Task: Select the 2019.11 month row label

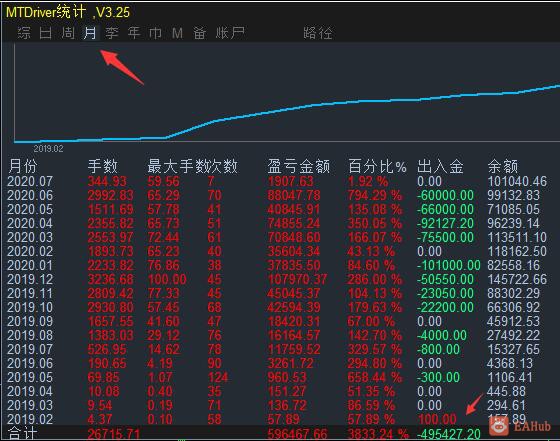Action: pyautogui.click(x=30, y=294)
